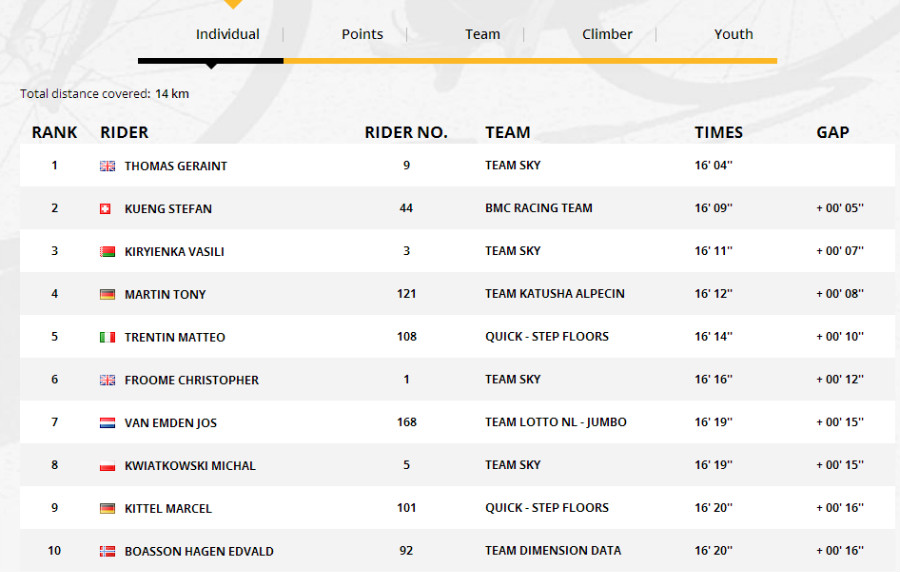
Task: Click the gap + 00' 12"
Action: click(x=840, y=379)
